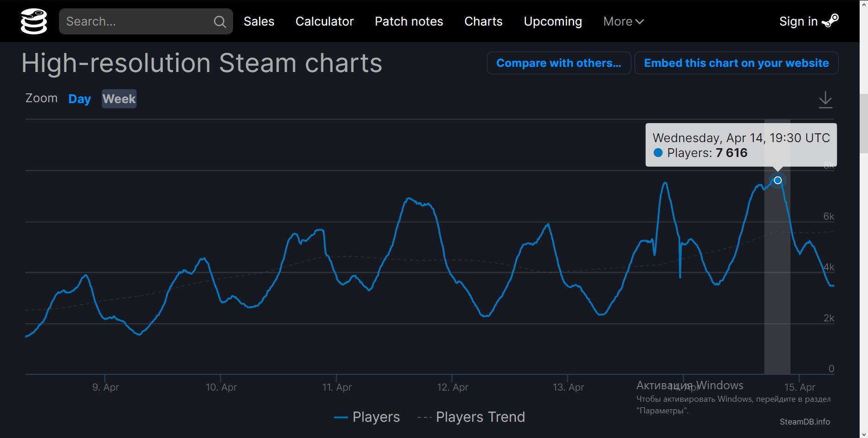Expand the More navigation dropdown

click(623, 21)
